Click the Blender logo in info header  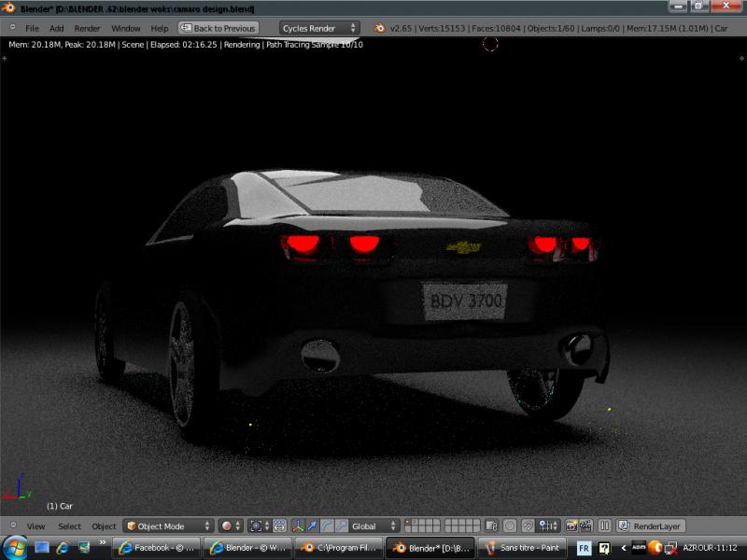click(380, 28)
